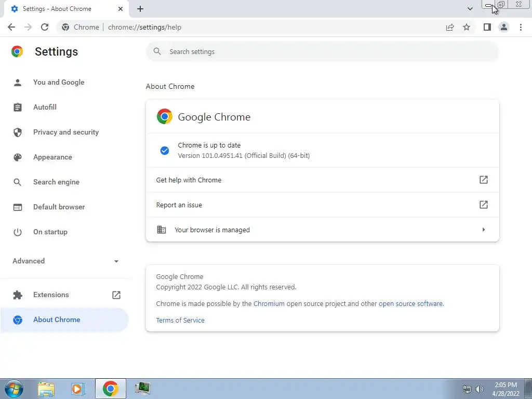Open Get help with Chrome
532x399 pixels.
(322, 180)
